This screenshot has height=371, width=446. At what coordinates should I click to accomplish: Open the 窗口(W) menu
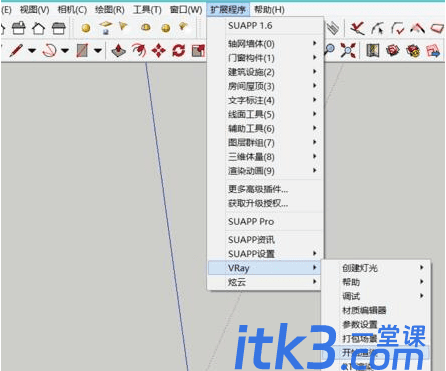pyautogui.click(x=186, y=10)
